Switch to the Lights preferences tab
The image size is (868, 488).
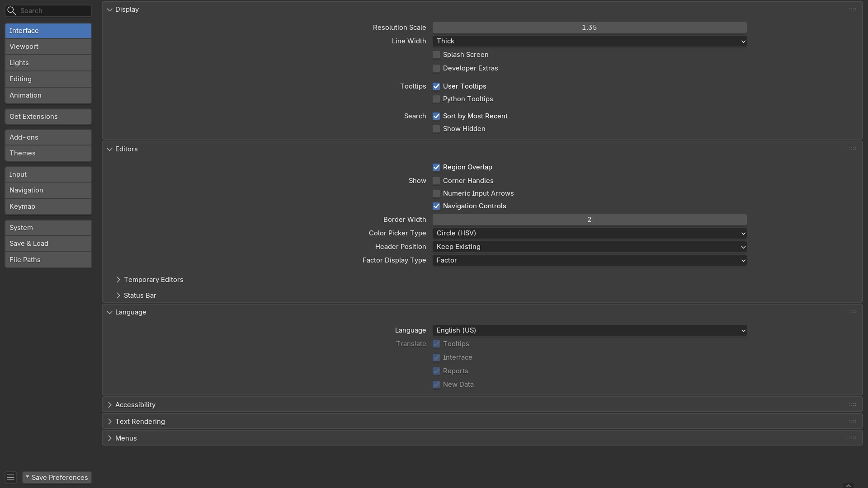(x=48, y=63)
